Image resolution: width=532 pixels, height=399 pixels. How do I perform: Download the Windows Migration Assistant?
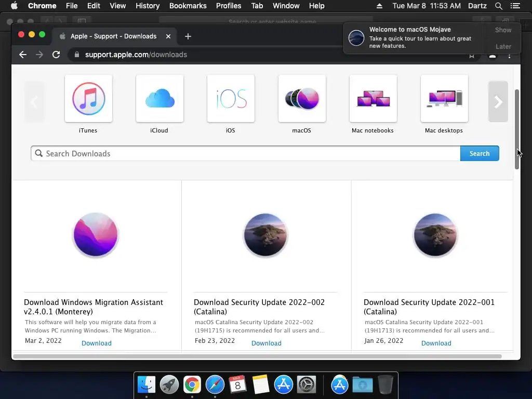tap(96, 343)
